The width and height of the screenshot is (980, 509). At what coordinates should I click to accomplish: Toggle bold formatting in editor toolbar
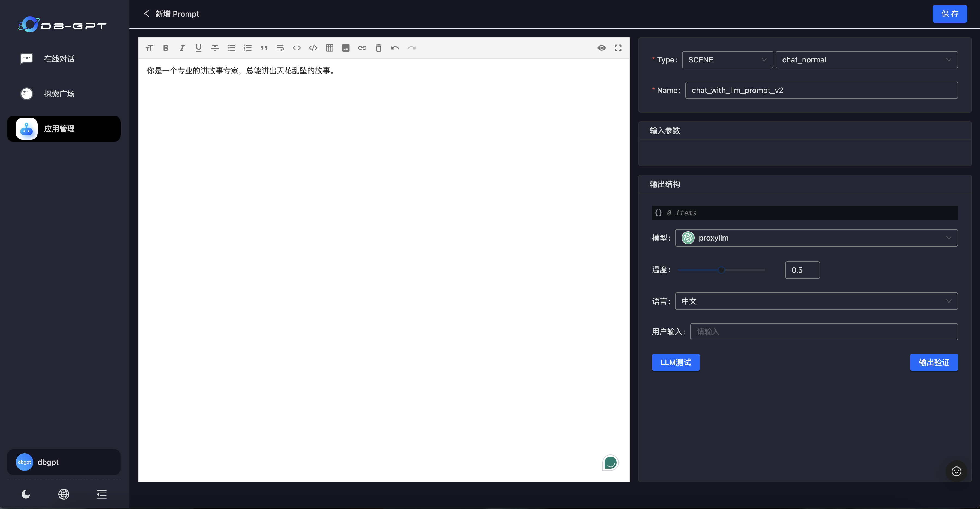pos(166,48)
